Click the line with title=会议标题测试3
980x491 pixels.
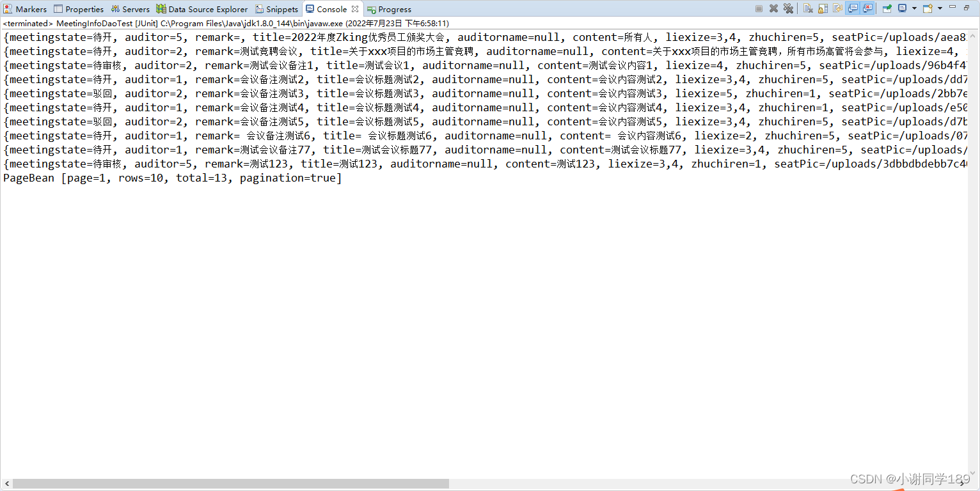click(485, 93)
